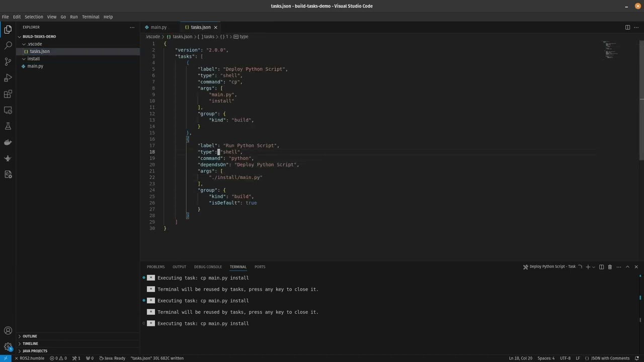Open the Explorer view in the activity bar
The width and height of the screenshot is (644, 362).
coord(8,30)
